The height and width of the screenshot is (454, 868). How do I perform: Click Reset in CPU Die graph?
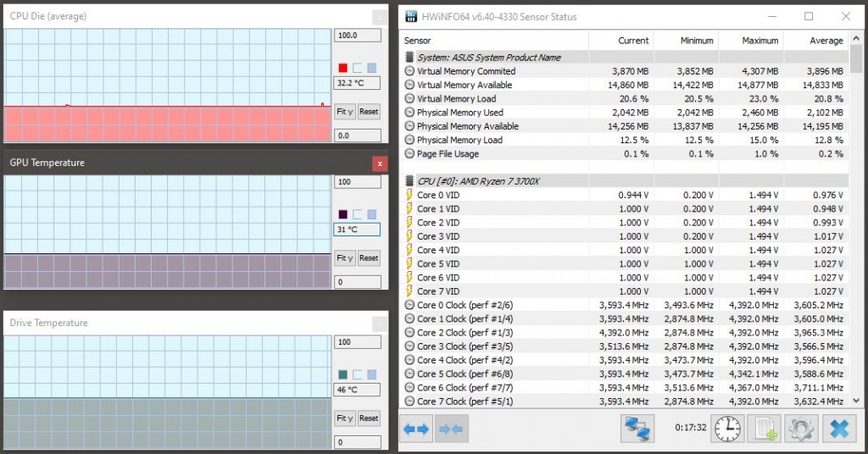[369, 112]
